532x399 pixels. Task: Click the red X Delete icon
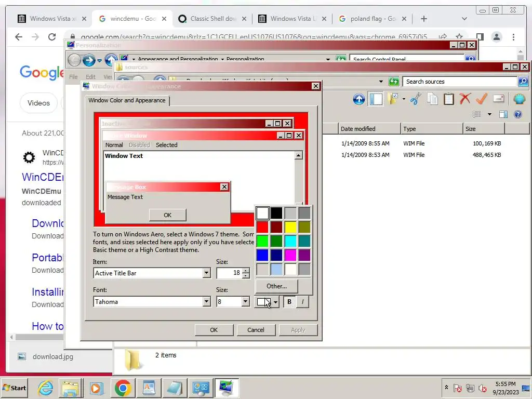point(465,99)
